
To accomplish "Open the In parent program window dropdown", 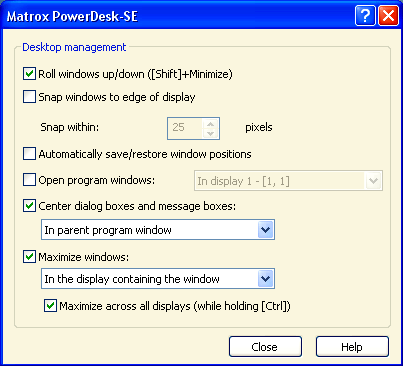I will pyautogui.click(x=265, y=230).
